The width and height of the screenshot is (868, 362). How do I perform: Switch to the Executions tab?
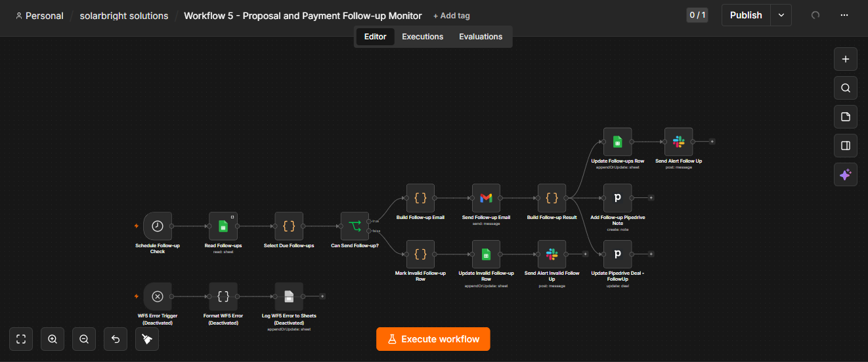423,37
